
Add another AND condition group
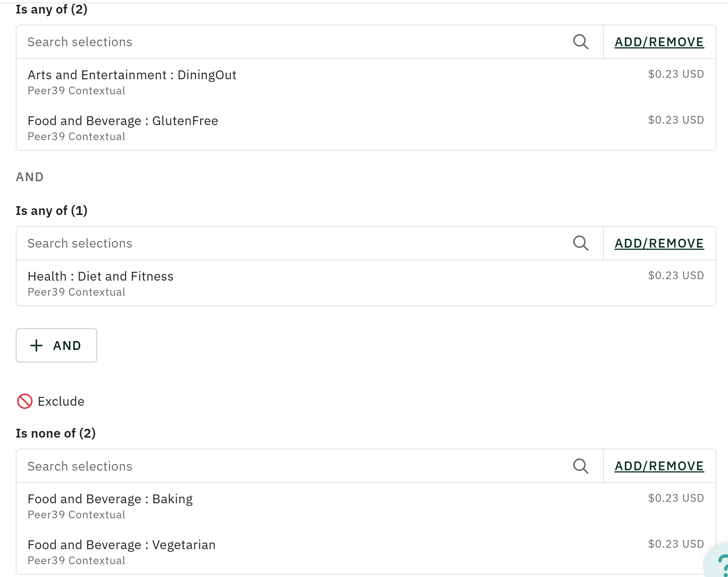tap(56, 346)
